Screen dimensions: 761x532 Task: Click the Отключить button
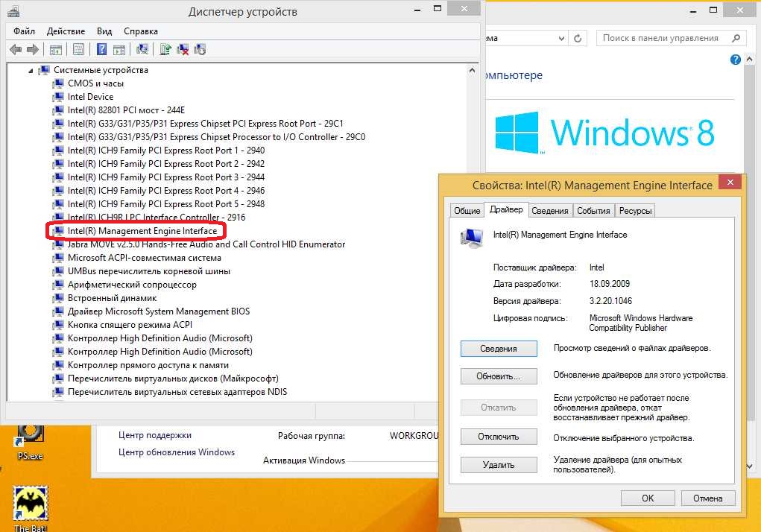pyautogui.click(x=499, y=437)
